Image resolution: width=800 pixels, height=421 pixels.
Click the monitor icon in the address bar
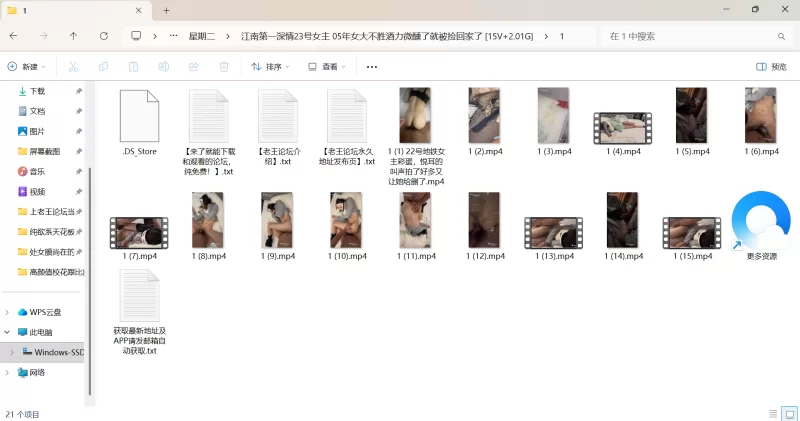coord(136,36)
